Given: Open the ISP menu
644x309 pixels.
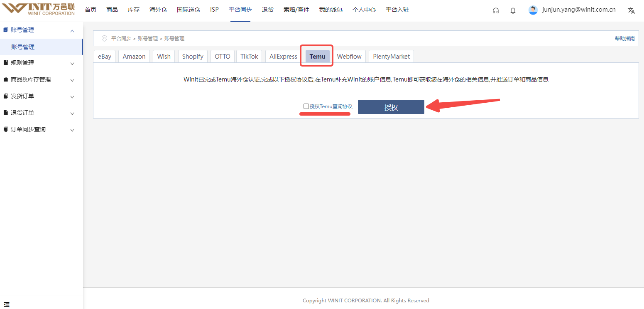Looking at the screenshot, I should click(x=214, y=10).
